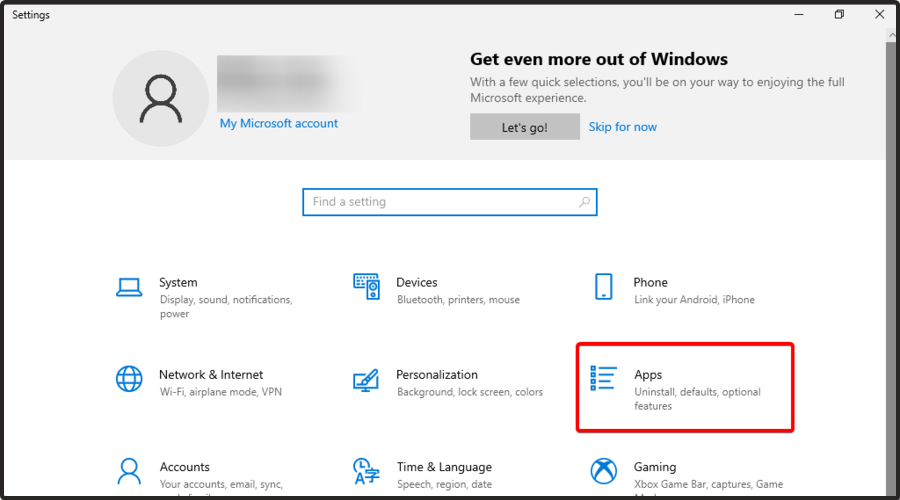Click the Gaming Xbox icon
The width and height of the screenshot is (900, 500).
click(x=603, y=471)
